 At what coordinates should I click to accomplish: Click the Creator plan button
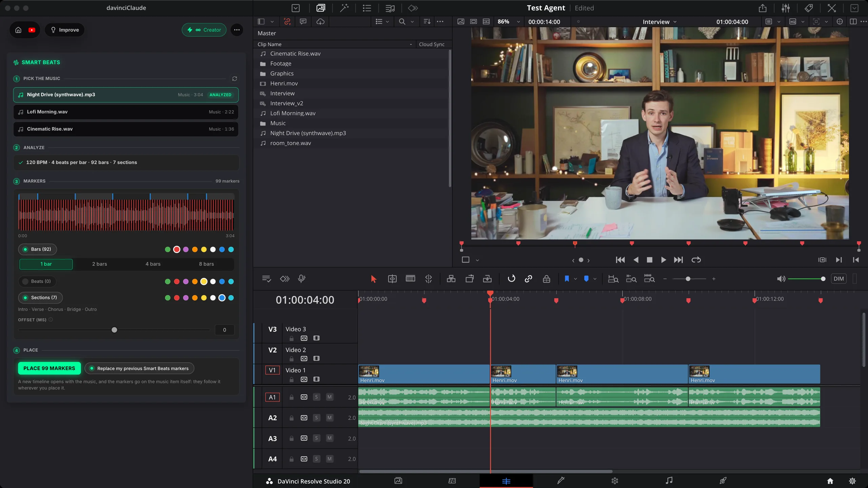point(204,30)
